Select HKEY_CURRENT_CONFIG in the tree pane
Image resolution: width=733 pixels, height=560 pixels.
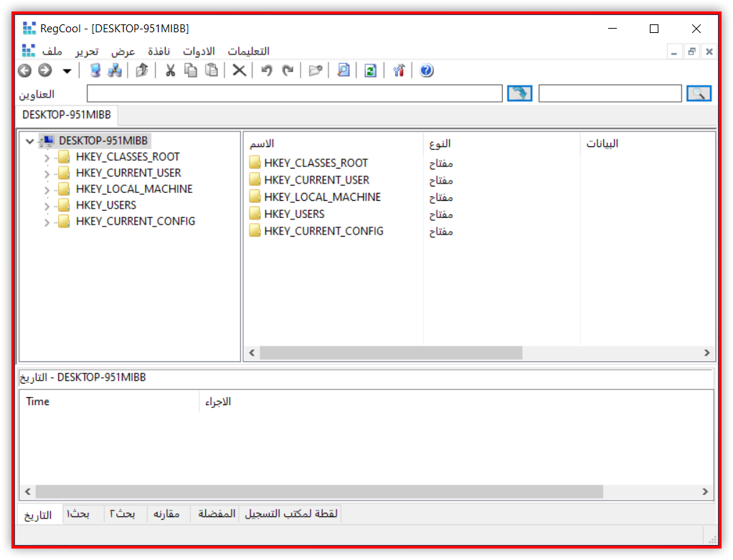pos(136,221)
